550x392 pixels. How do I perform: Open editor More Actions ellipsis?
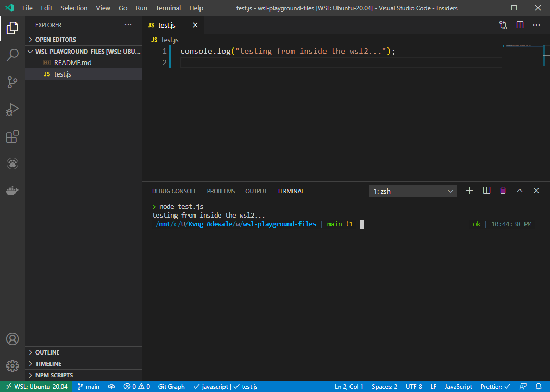click(536, 25)
